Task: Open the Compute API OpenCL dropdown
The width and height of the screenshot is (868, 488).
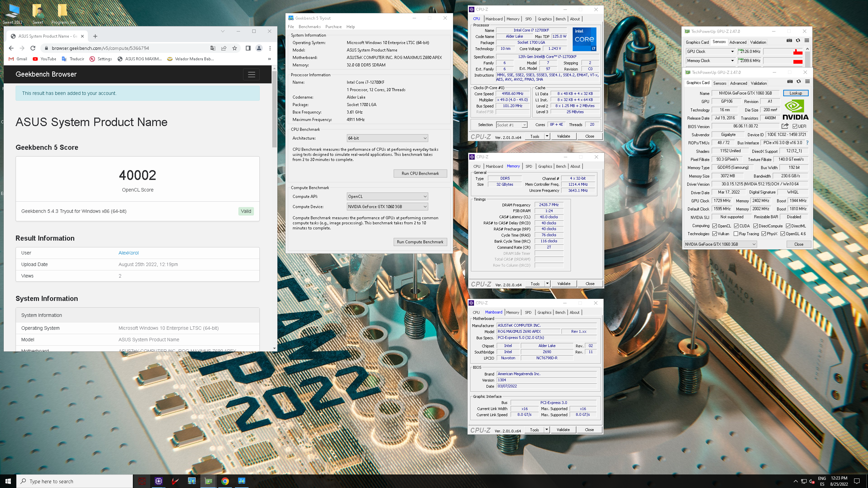Action: 387,197
